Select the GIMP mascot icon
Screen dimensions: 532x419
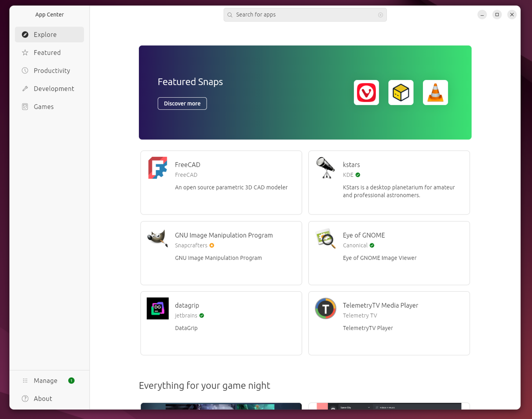[157, 238]
